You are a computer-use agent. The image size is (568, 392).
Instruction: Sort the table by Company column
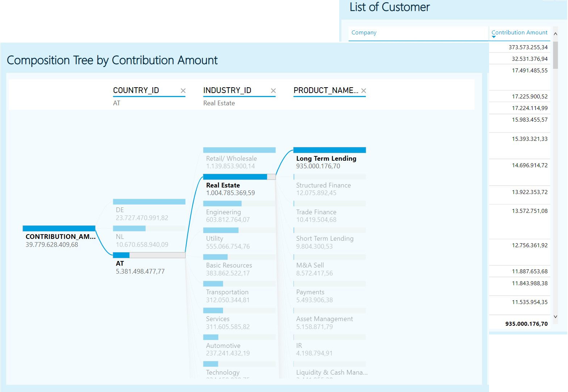tap(364, 33)
